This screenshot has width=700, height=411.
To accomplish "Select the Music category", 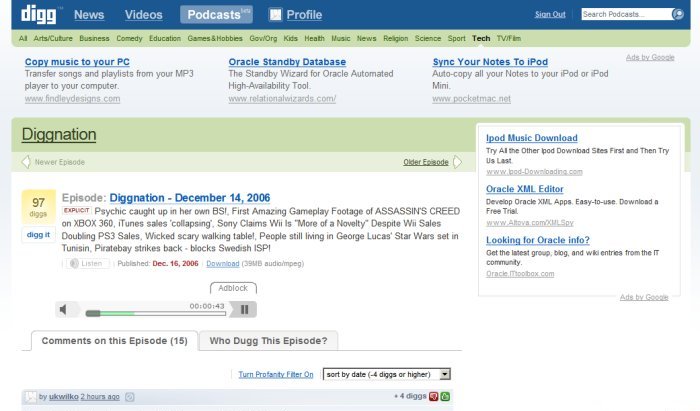I will coord(341,38).
